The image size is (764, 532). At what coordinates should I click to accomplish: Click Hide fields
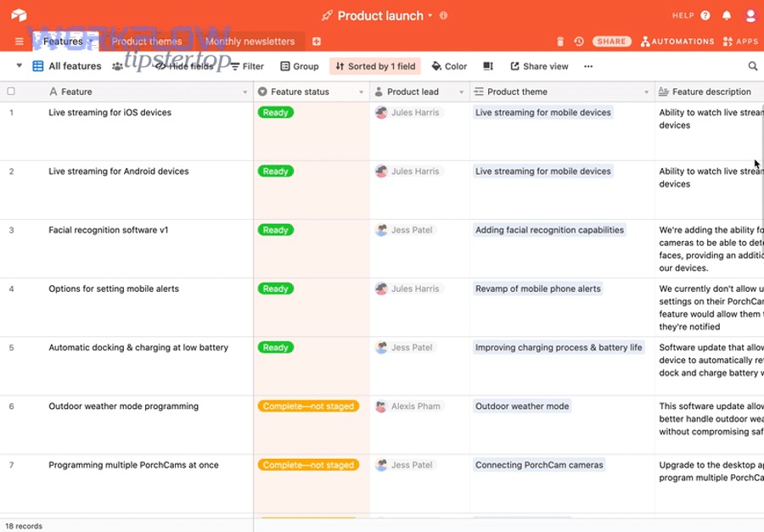coord(185,66)
